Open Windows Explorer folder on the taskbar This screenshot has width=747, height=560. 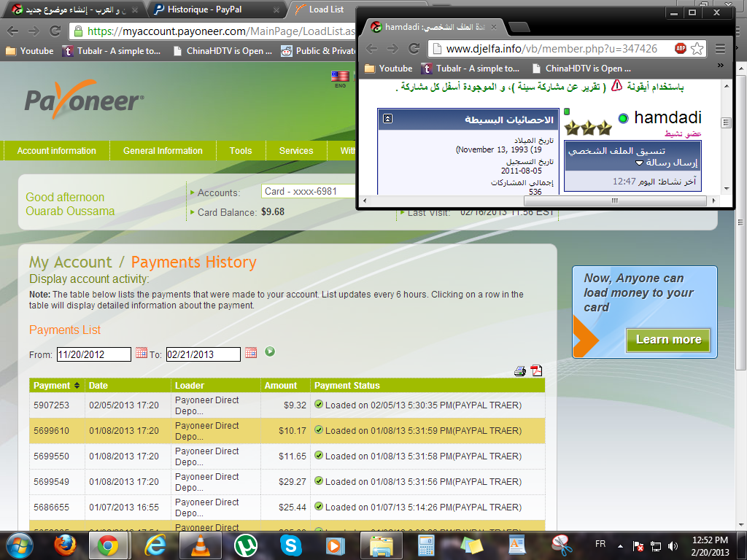pos(381,545)
